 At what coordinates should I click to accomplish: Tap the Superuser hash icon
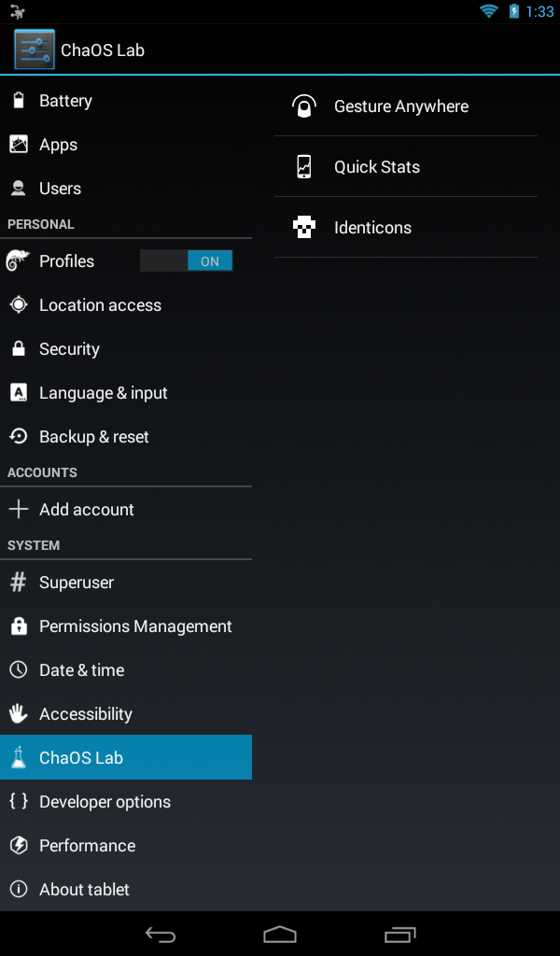[19, 583]
